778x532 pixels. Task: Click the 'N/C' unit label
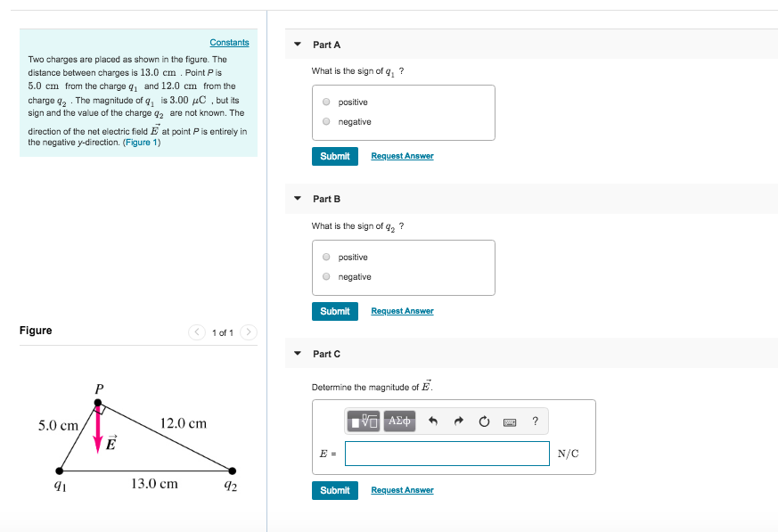pyautogui.click(x=568, y=454)
